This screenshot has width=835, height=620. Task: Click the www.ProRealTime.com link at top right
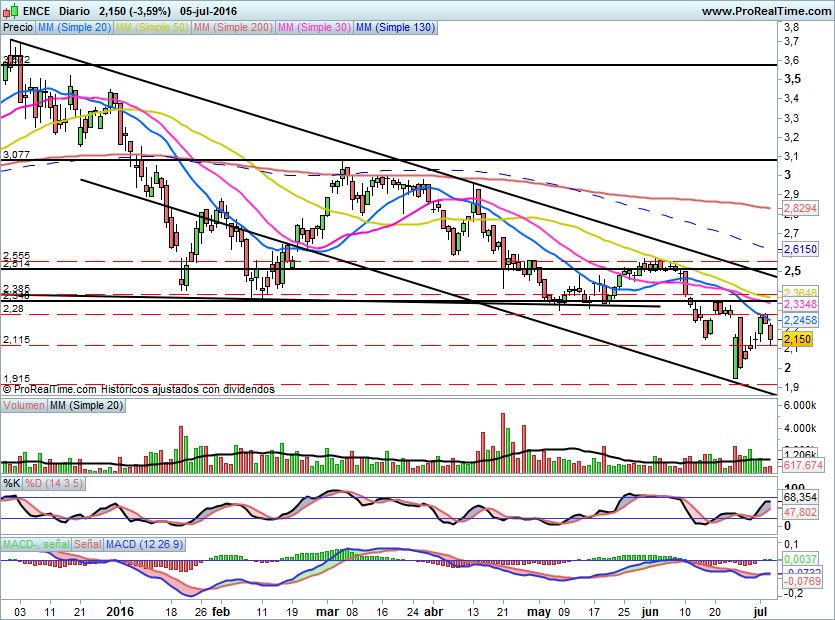pyautogui.click(x=766, y=11)
